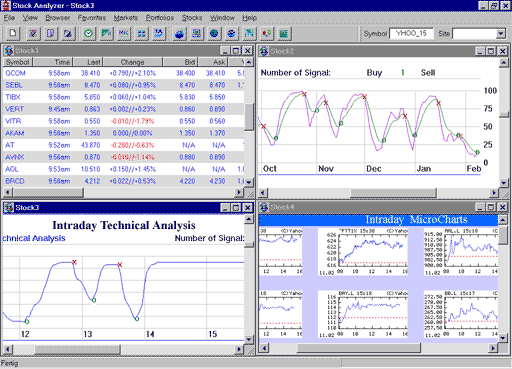512x369 pixels.
Task: Click the green bar chart toolbar icon
Action: pyautogui.click(x=284, y=33)
